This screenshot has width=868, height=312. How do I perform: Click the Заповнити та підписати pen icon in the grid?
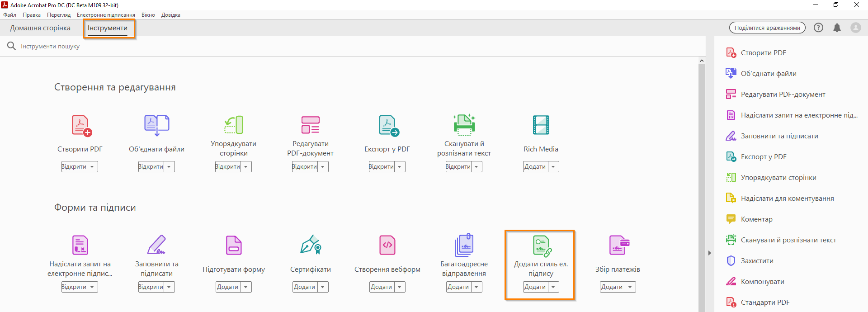click(156, 245)
